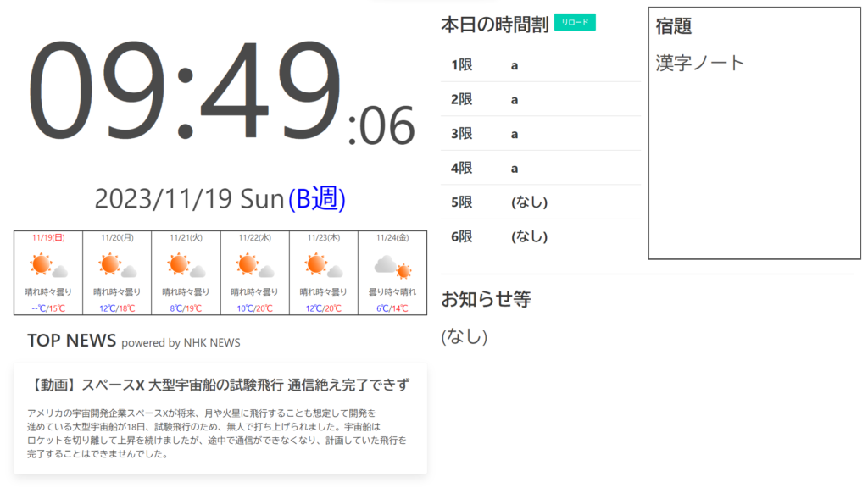Click the 11/24(金) cloudy-then-sunny icon

coord(392,267)
